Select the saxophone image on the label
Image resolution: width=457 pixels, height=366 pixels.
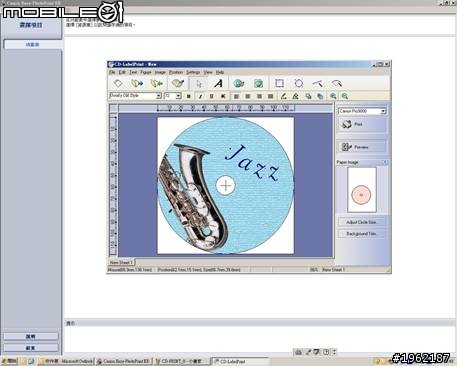tap(193, 198)
